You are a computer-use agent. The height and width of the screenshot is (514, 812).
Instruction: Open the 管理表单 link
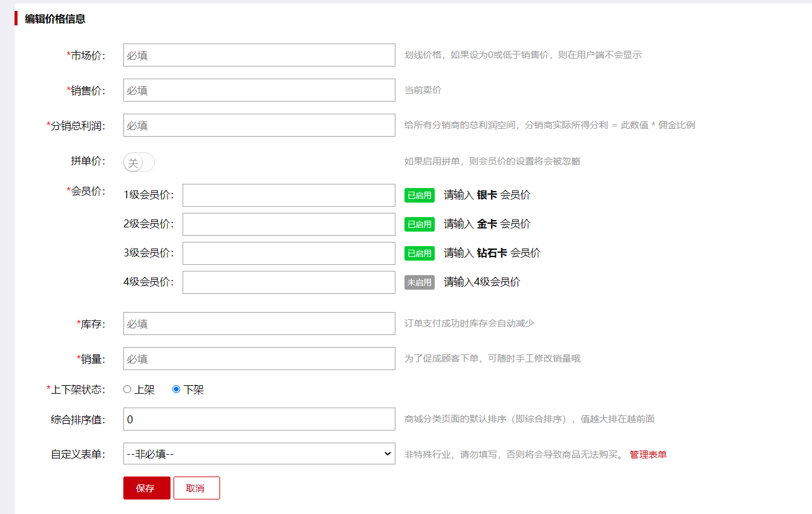[648, 454]
